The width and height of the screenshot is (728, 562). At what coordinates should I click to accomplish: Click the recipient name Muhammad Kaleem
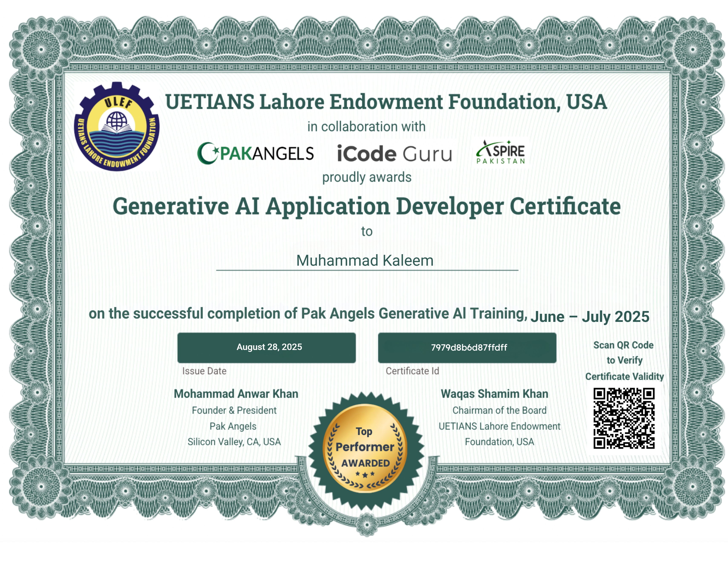[365, 261]
